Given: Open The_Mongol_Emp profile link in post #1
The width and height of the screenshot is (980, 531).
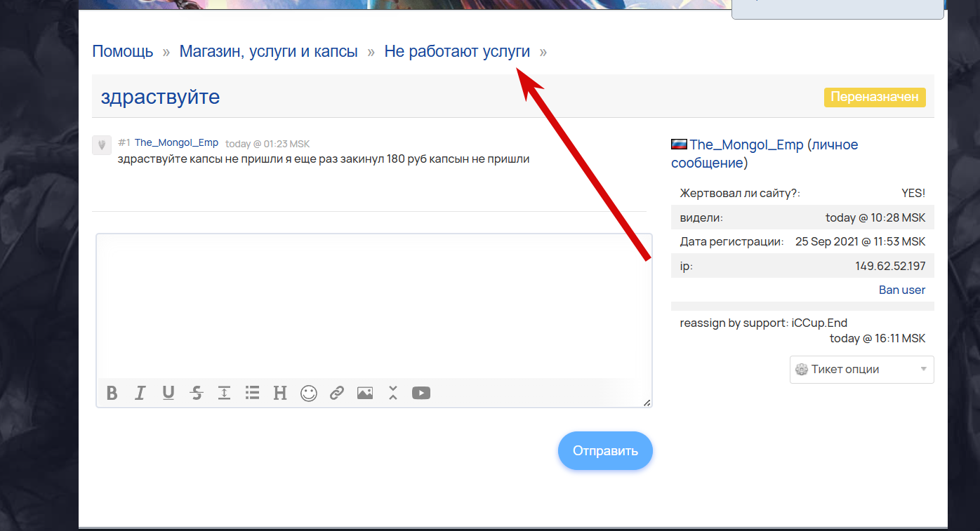Looking at the screenshot, I should click(x=176, y=142).
